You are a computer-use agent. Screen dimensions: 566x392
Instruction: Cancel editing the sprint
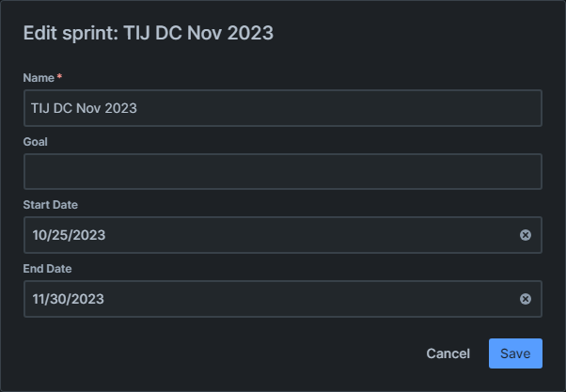coord(448,353)
